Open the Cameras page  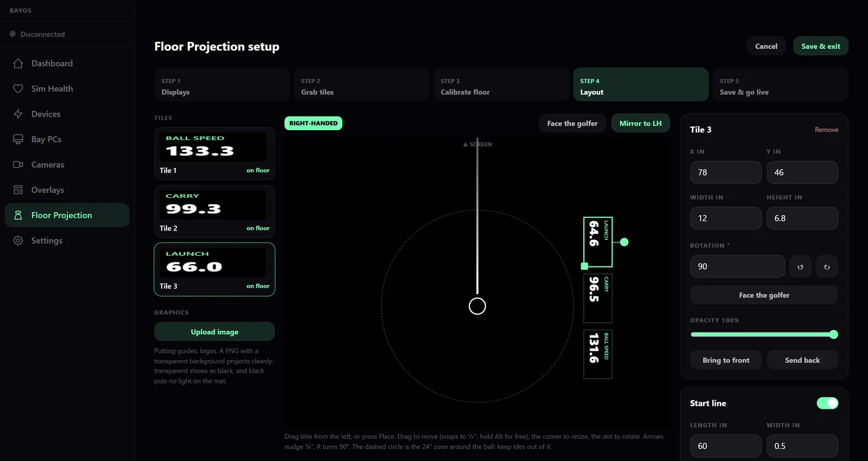pos(67,164)
